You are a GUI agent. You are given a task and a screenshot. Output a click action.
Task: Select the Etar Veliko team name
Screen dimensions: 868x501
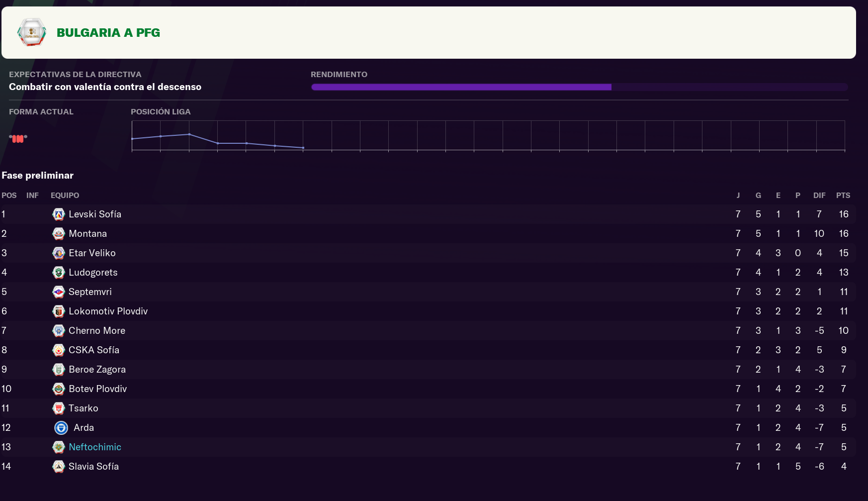92,253
